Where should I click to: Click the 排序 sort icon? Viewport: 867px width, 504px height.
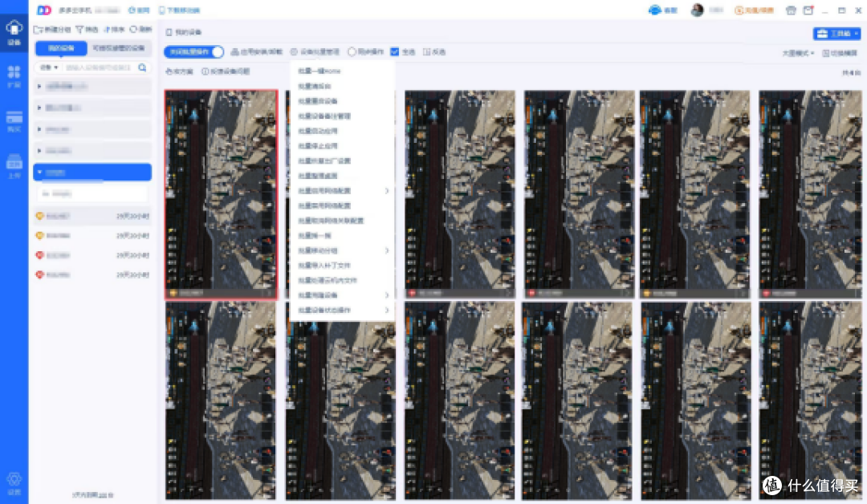tap(107, 29)
